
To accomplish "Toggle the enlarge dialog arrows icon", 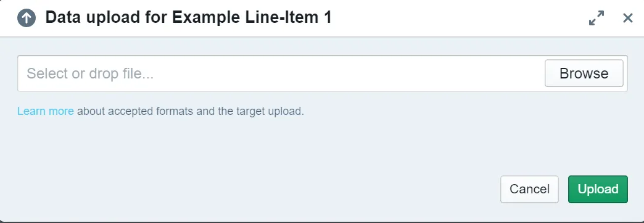I will click(597, 18).
